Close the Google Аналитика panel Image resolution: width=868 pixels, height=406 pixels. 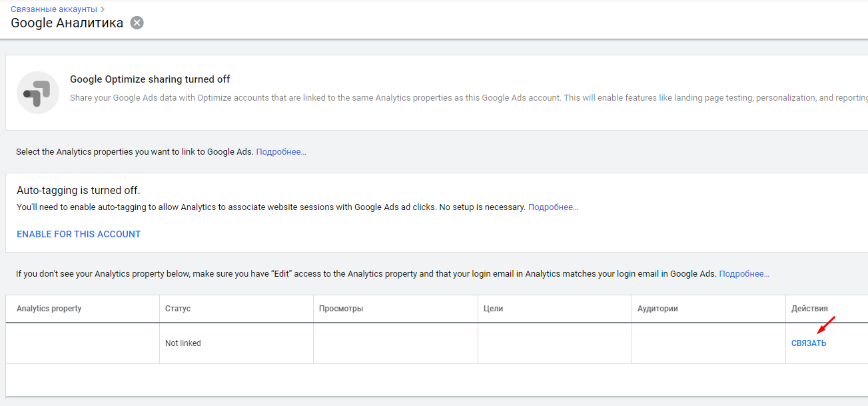coord(137,23)
